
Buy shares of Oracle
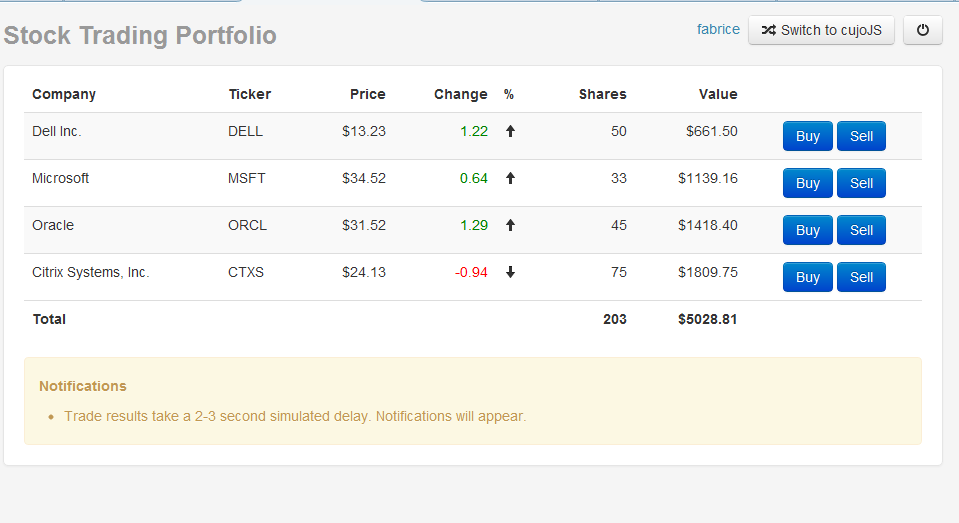(x=807, y=230)
